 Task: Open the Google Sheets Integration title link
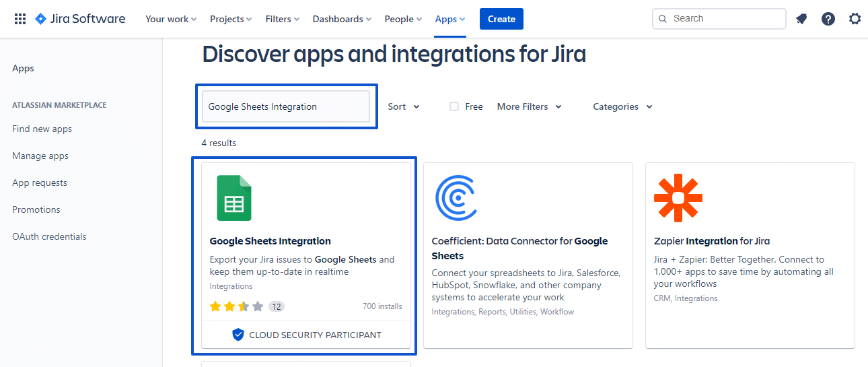pyautogui.click(x=270, y=241)
